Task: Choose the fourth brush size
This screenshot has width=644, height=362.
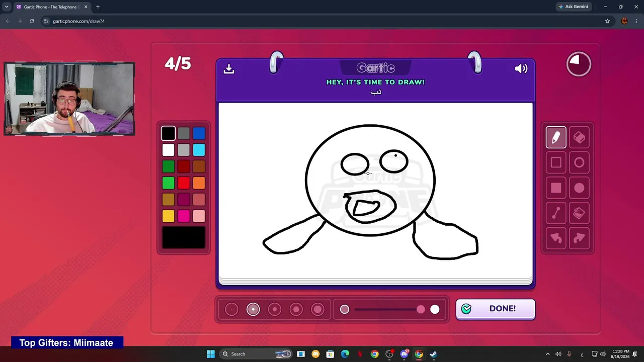Action: coord(296,309)
